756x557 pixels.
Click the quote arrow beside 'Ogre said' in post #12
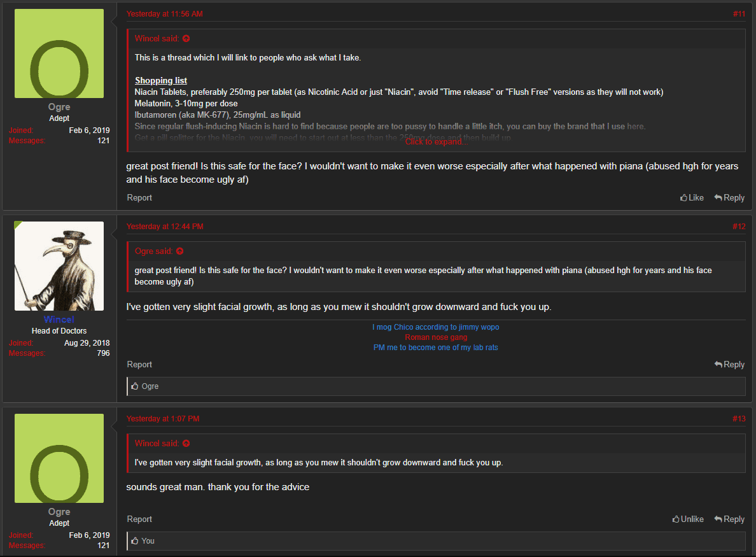179,251
